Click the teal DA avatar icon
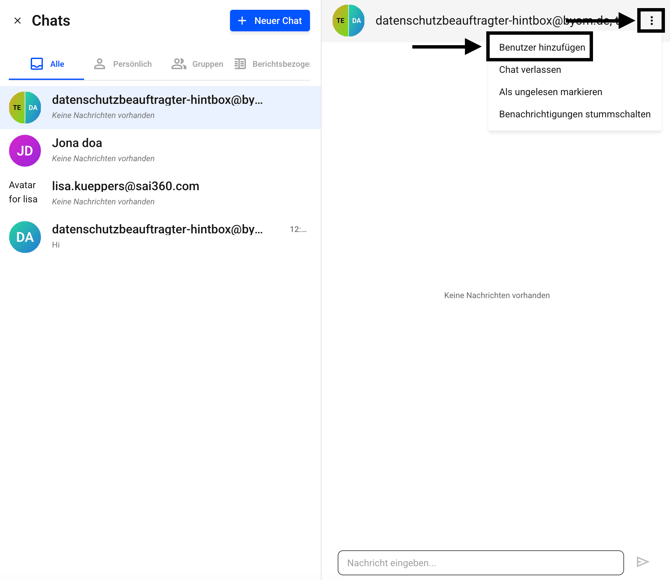 pyautogui.click(x=25, y=237)
